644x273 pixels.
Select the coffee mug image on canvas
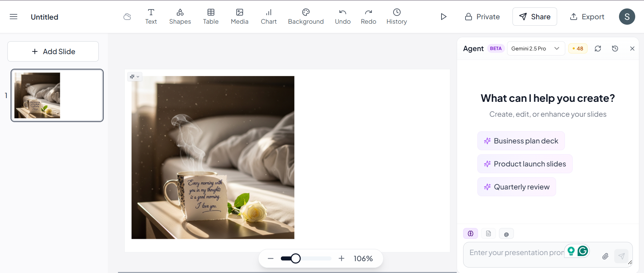pos(213,158)
